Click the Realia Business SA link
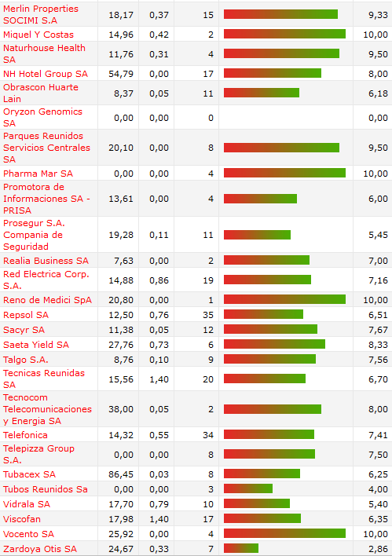392x556 pixels. point(46,261)
